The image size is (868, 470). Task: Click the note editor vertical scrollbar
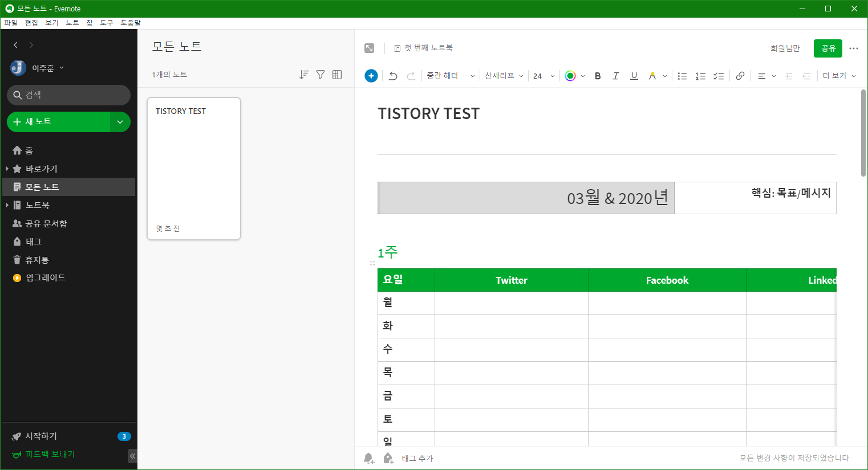(863, 133)
